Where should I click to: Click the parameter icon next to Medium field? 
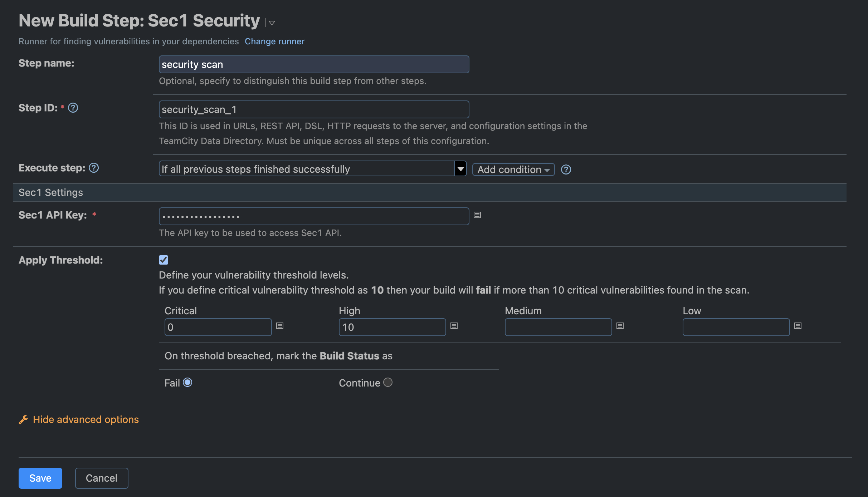tap(620, 326)
